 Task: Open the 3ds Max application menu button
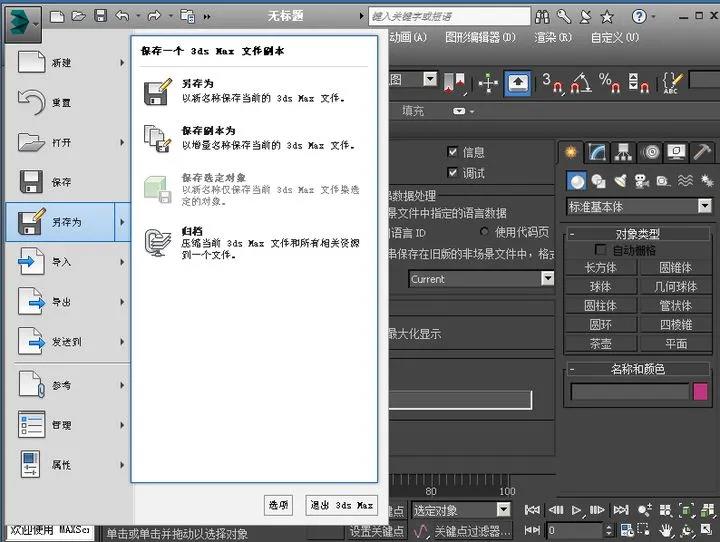click(23, 24)
